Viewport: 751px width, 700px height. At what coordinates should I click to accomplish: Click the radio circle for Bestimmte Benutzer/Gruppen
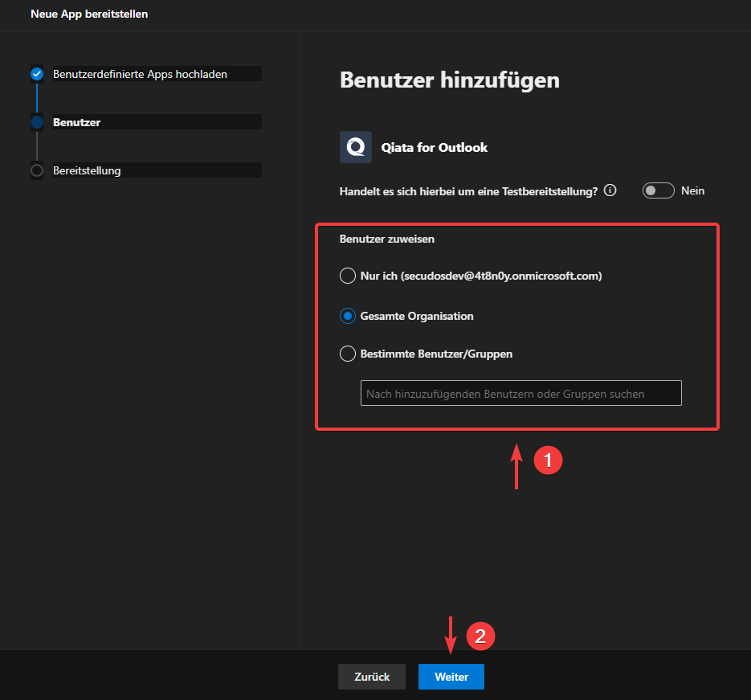(347, 353)
